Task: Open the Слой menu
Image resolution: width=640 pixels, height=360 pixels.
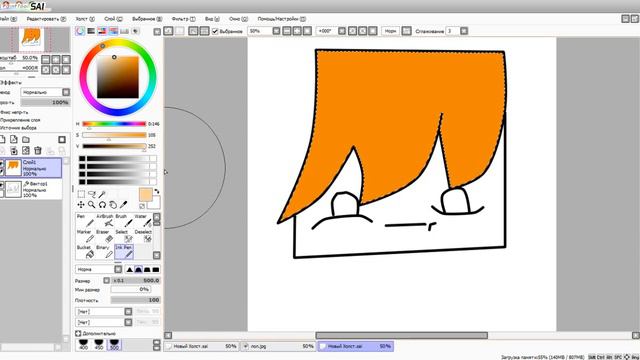Action: pyautogui.click(x=113, y=19)
